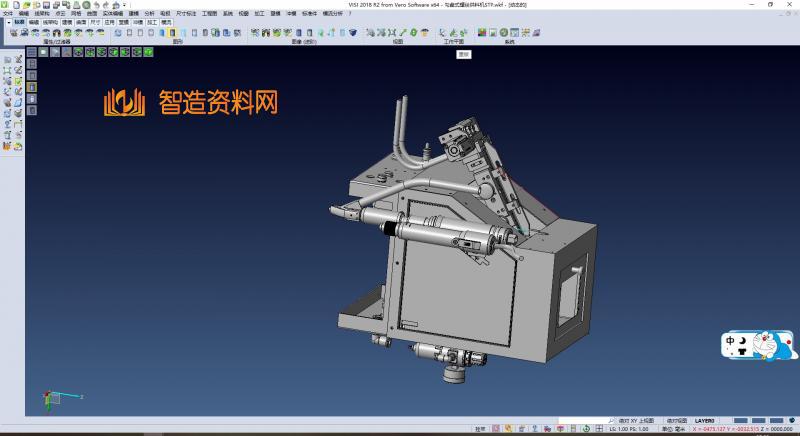Click the first icon in 属性/过滤器 group
The width and height of the screenshot is (800, 436).
tap(13, 32)
